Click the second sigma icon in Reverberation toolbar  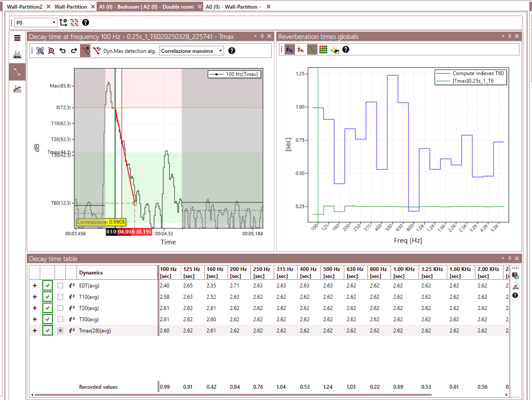tap(301, 50)
